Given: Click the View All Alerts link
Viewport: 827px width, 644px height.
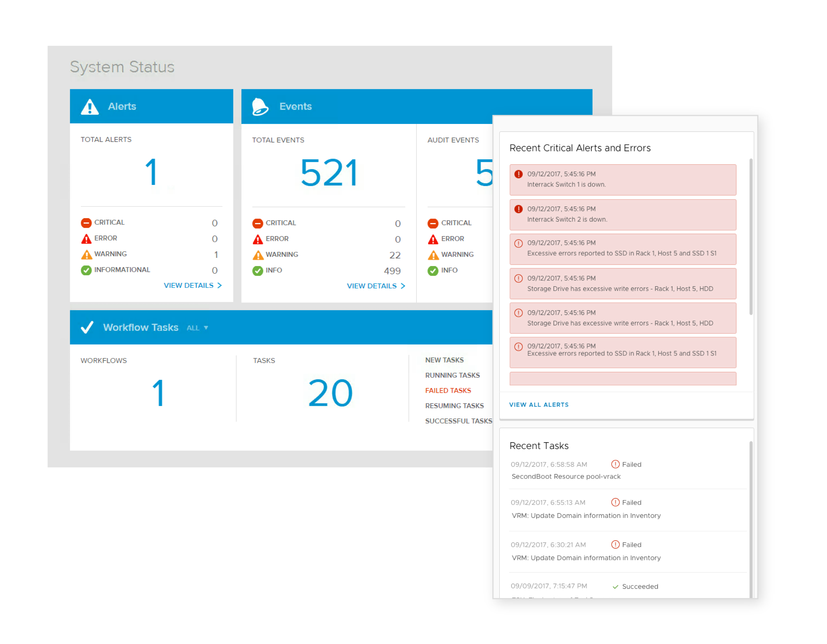Looking at the screenshot, I should [538, 405].
